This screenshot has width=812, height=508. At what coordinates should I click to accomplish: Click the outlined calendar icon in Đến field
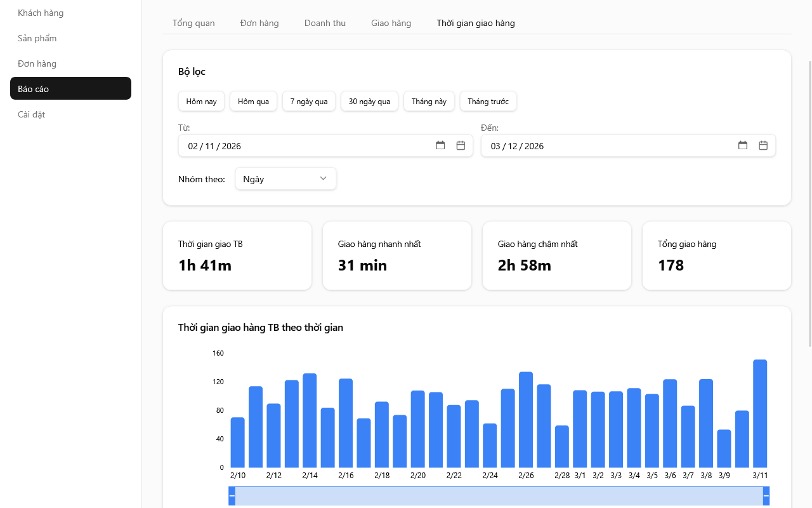tap(763, 145)
